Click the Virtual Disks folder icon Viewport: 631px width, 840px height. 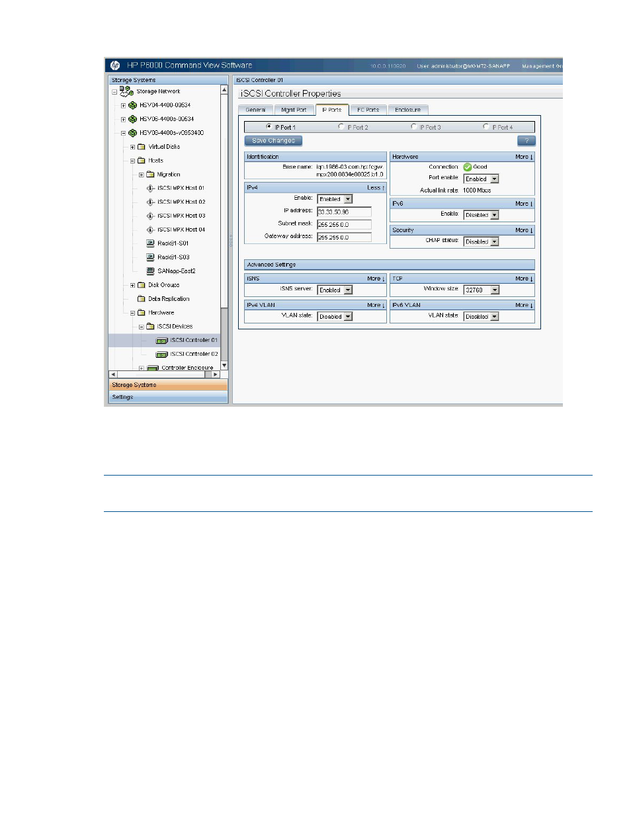click(x=141, y=147)
